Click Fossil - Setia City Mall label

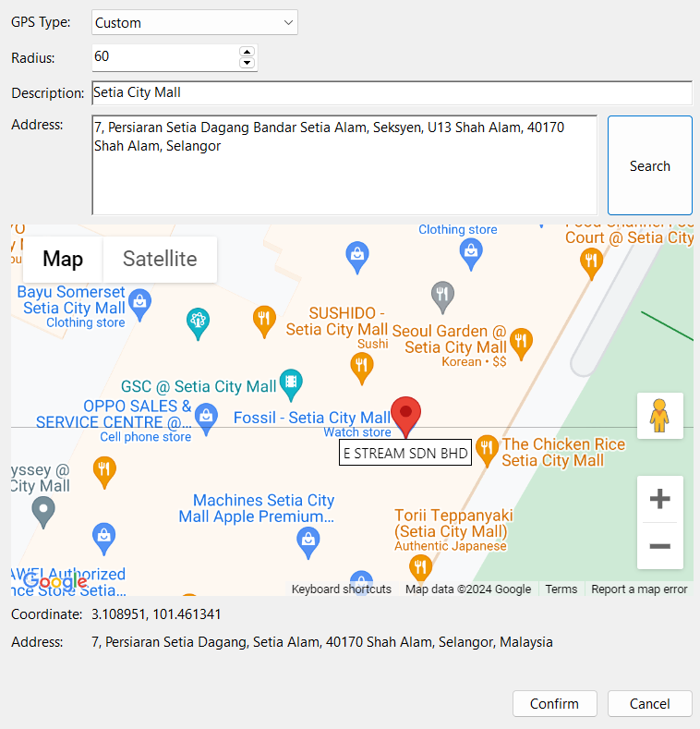click(312, 418)
